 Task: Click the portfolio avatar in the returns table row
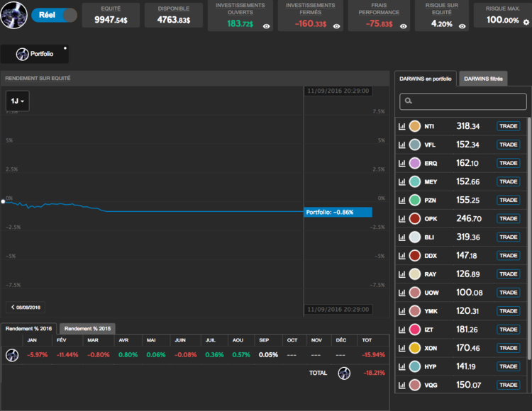coord(12,355)
